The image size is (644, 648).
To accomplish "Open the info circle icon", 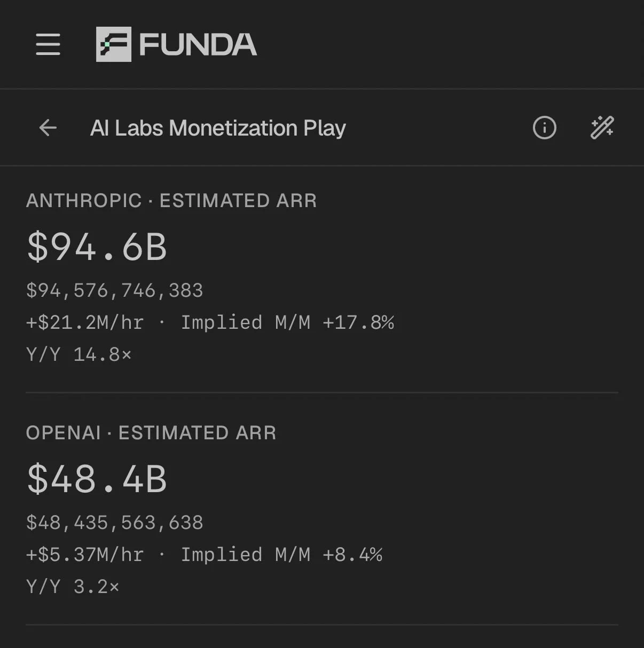I will [x=545, y=128].
